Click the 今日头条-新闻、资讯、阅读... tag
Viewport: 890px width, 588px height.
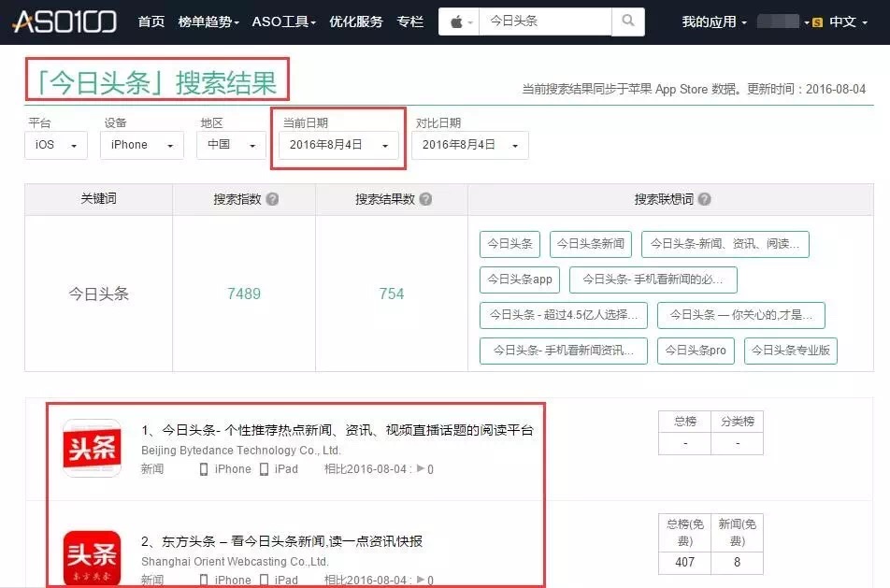click(x=725, y=244)
